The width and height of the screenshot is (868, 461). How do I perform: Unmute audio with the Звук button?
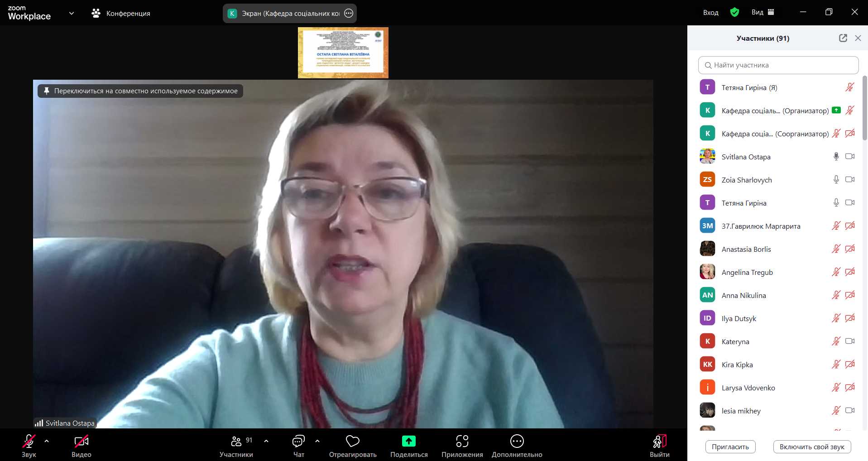pos(29,446)
